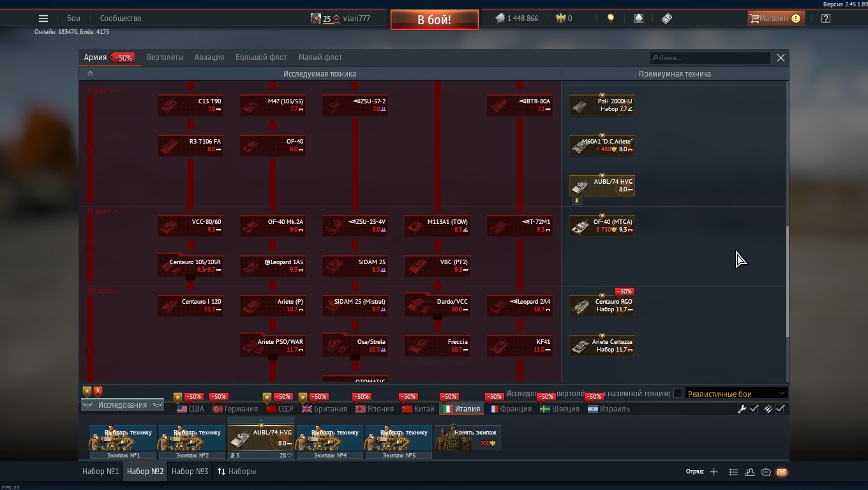868x490 pixels.
Task: Click the repair wrench icon
Action: tap(742, 409)
